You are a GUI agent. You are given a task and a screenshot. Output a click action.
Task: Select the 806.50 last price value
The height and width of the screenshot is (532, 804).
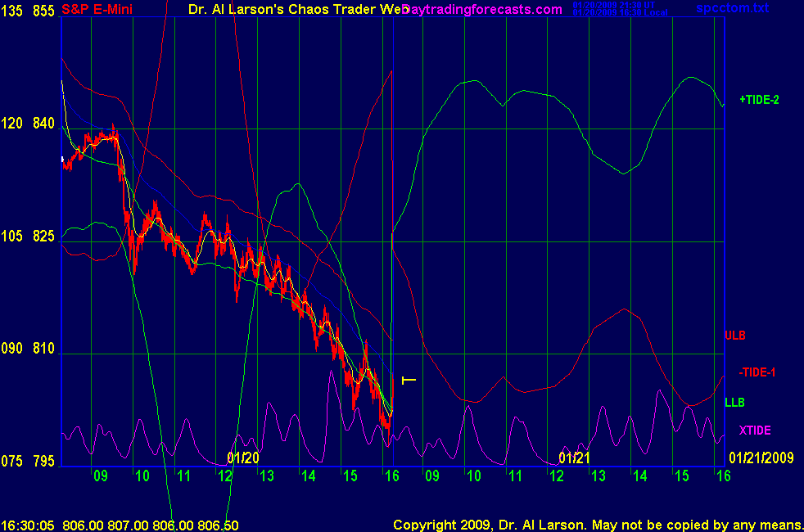[218, 525]
